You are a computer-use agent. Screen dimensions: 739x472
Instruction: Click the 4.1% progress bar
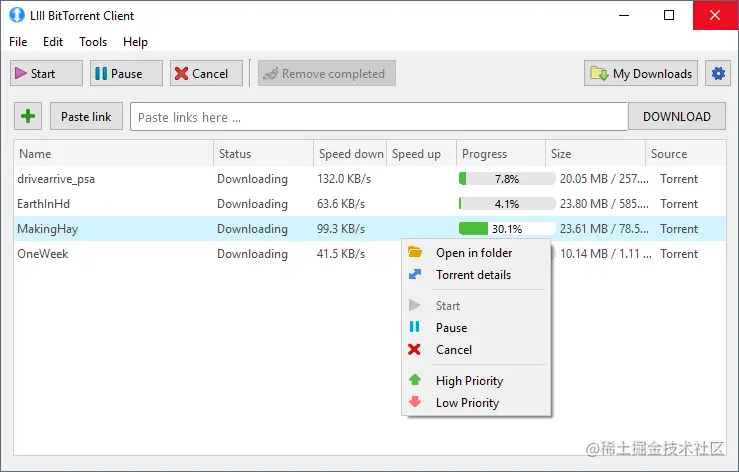point(507,204)
